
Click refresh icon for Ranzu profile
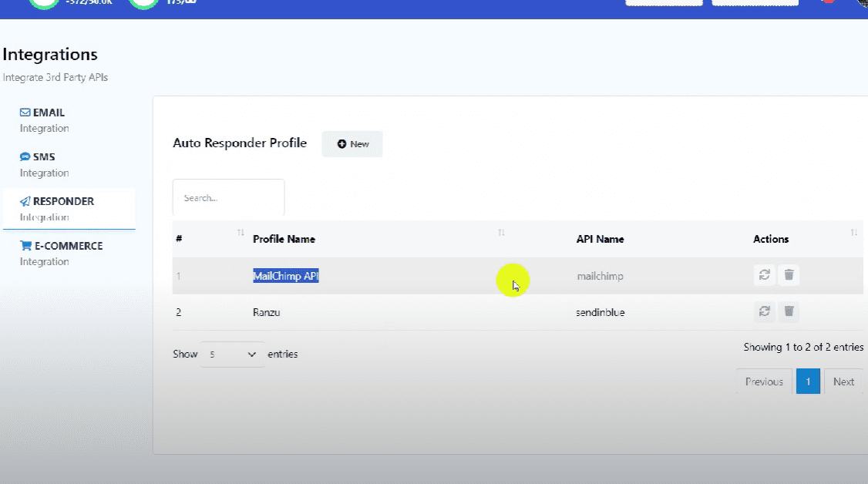point(764,311)
